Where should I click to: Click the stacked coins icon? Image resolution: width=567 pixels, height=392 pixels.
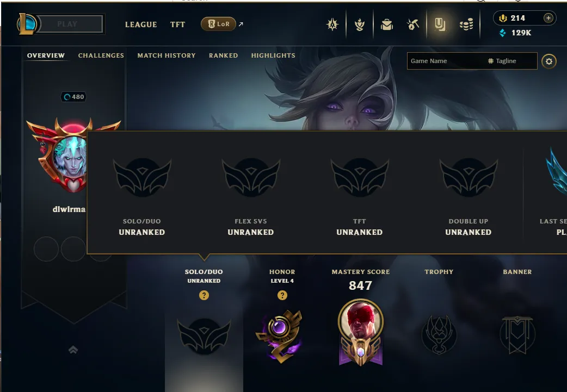click(x=466, y=24)
